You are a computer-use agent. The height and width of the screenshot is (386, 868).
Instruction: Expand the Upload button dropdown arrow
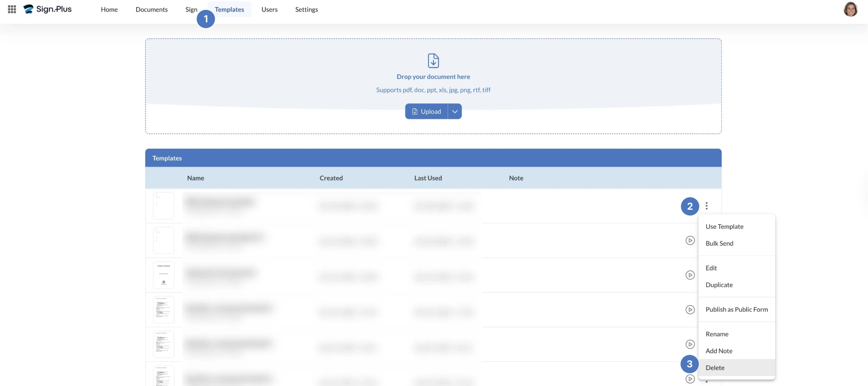[x=454, y=112]
